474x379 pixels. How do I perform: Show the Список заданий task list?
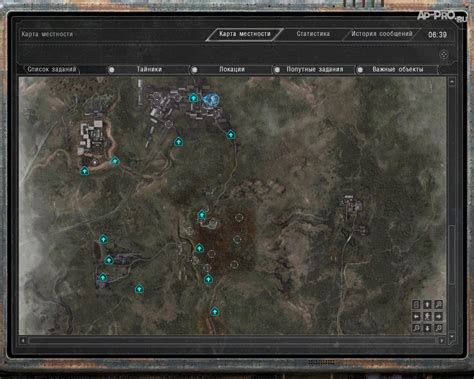[x=52, y=69]
